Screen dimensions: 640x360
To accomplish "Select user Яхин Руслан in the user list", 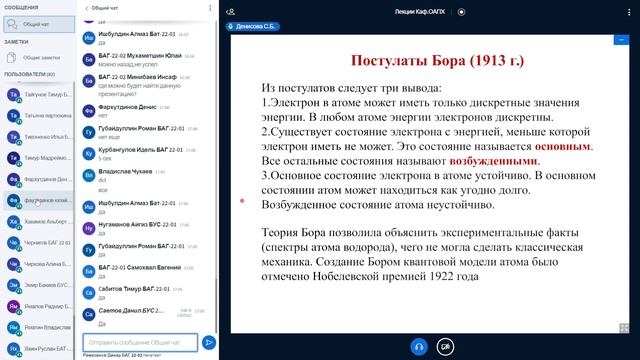I will 39,349.
